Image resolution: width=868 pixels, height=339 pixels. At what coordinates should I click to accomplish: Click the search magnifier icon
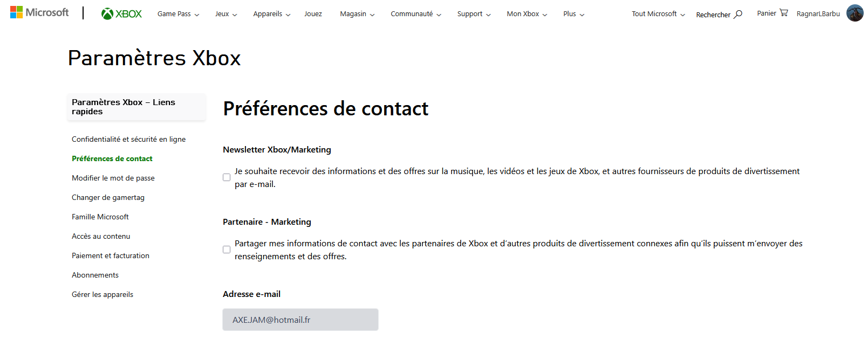(738, 15)
